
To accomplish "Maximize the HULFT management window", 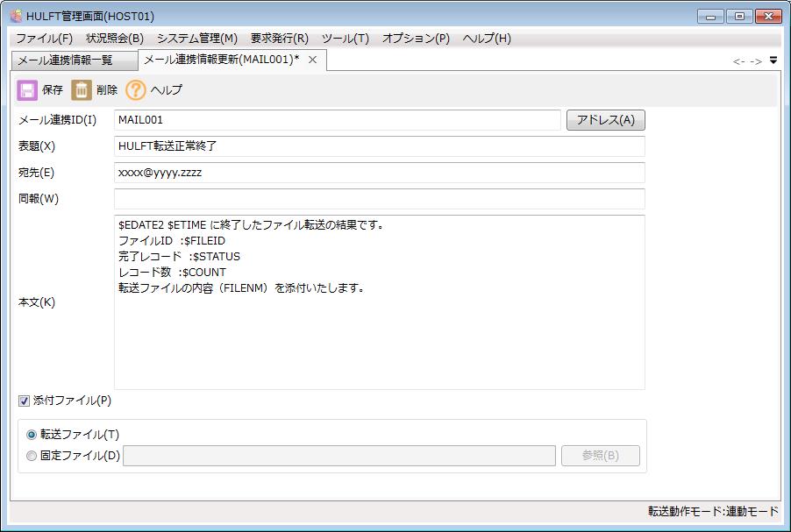I will click(739, 17).
